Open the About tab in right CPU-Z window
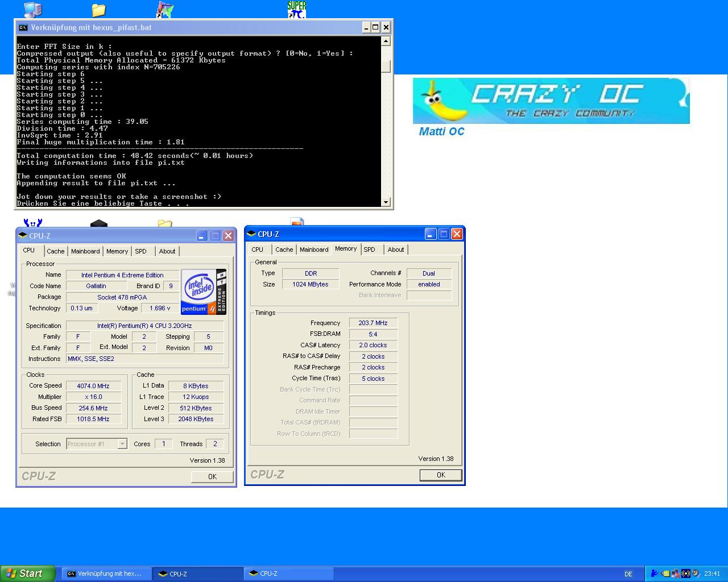The height and width of the screenshot is (582, 728). pyautogui.click(x=396, y=250)
